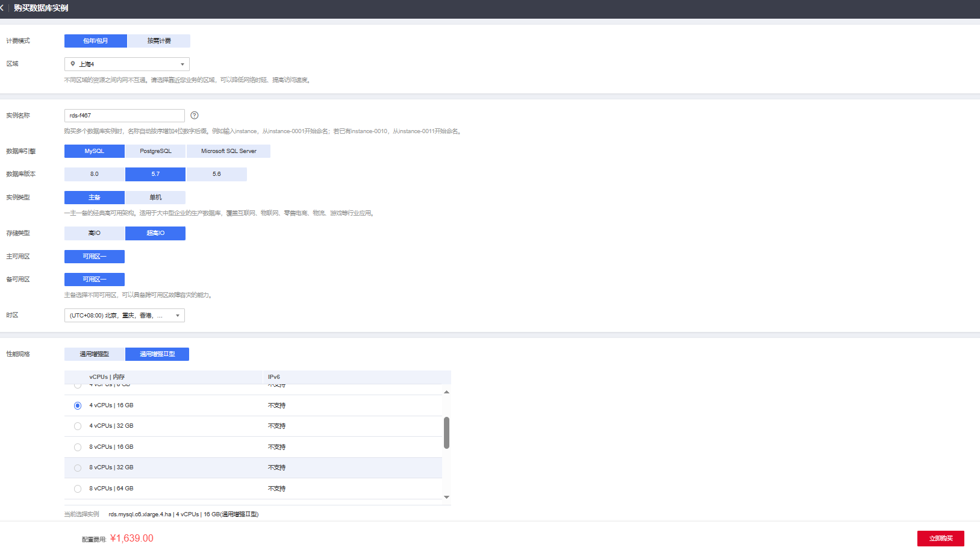Choose 单机 instance type
This screenshot has height=550, width=980.
pos(155,198)
